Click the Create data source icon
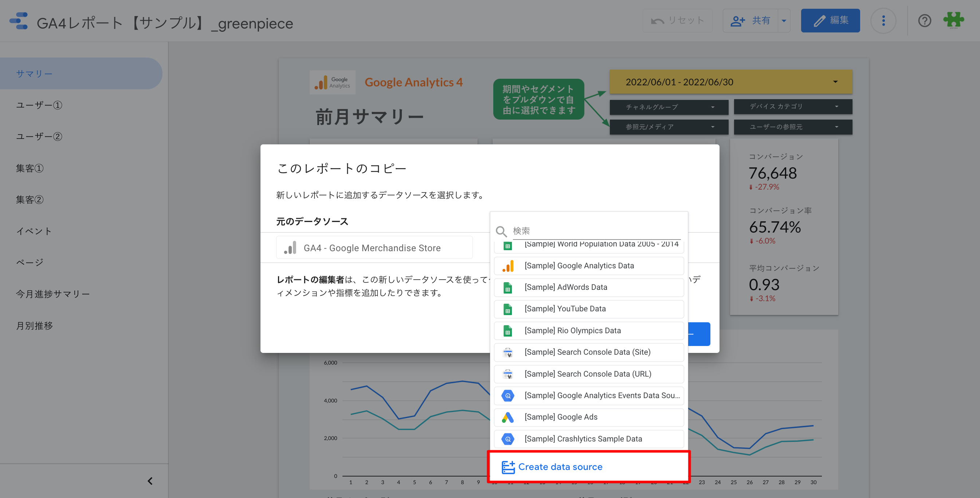This screenshot has width=980, height=498. 508,467
